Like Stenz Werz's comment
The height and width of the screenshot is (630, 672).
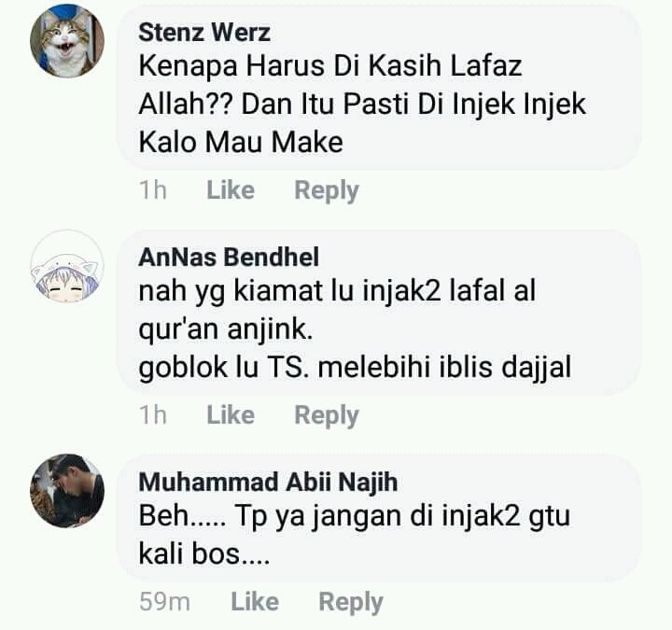pos(231,189)
